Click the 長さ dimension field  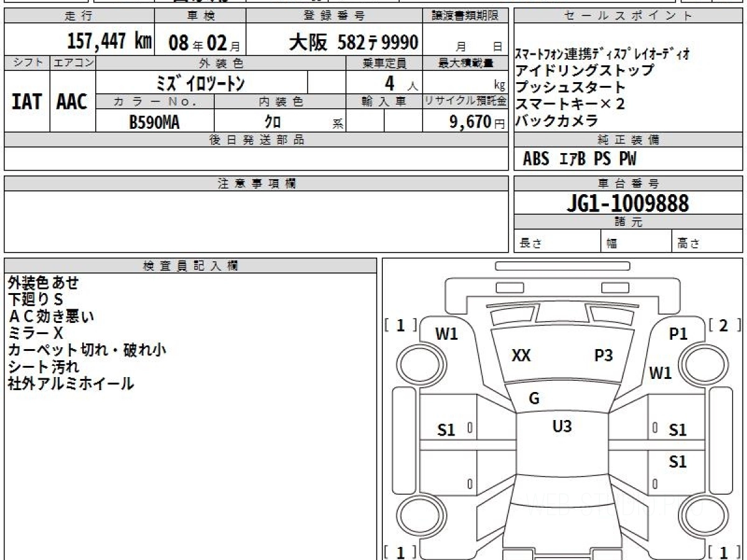557,241
